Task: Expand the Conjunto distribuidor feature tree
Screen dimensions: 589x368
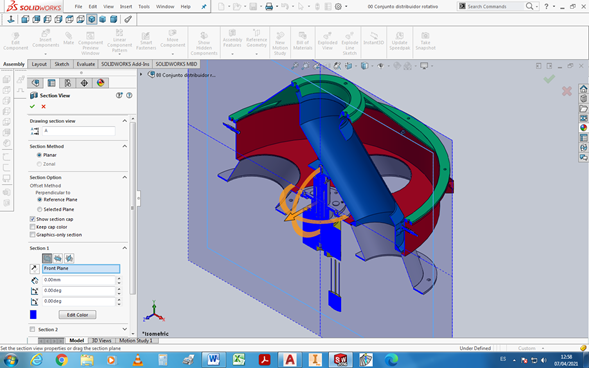Action: pos(141,74)
